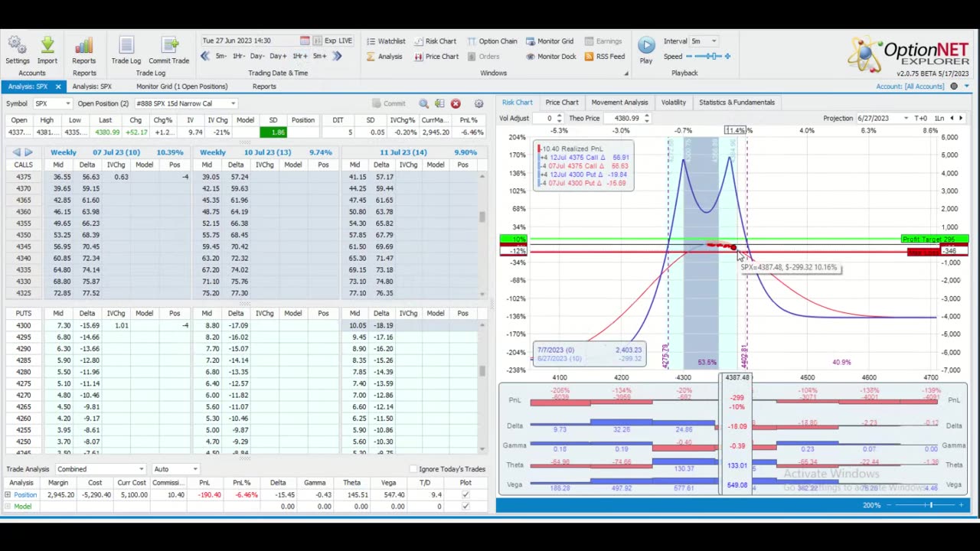This screenshot has width=980, height=551.
Task: Expand the Windows group launcher arrow
Action: tap(626, 73)
